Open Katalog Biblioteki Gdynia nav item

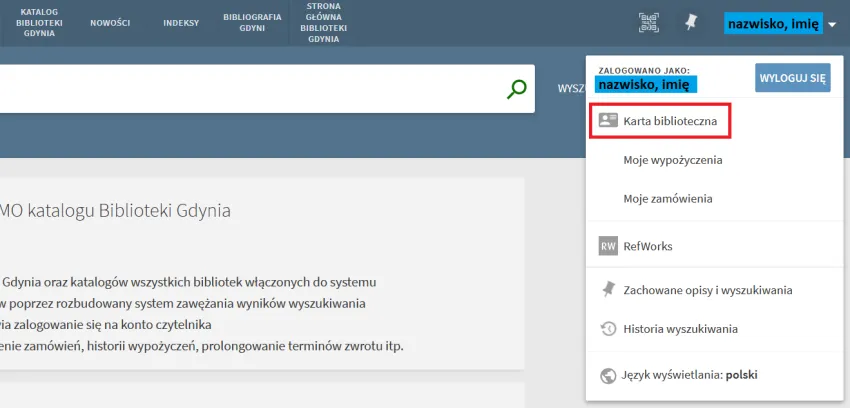(x=39, y=22)
